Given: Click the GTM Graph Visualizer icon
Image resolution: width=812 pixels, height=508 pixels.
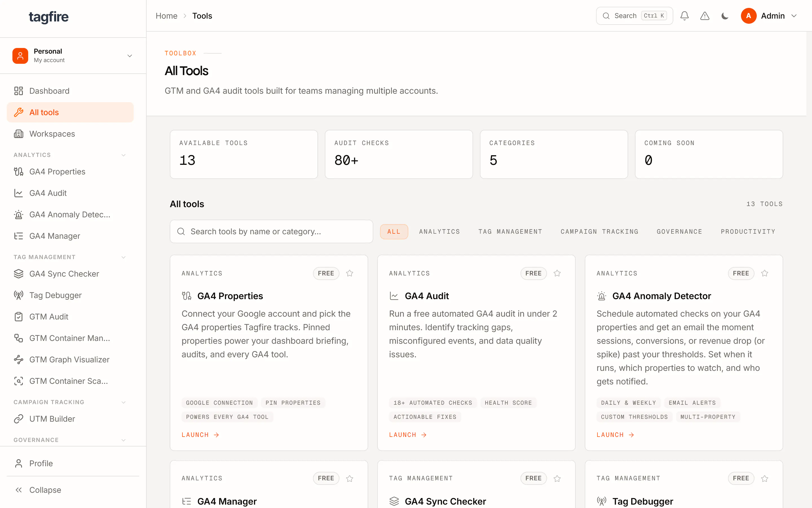Looking at the screenshot, I should (18, 360).
